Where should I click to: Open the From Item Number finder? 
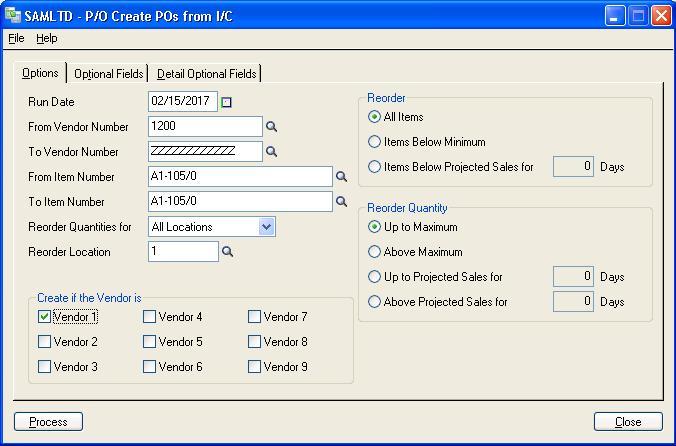[341, 177]
